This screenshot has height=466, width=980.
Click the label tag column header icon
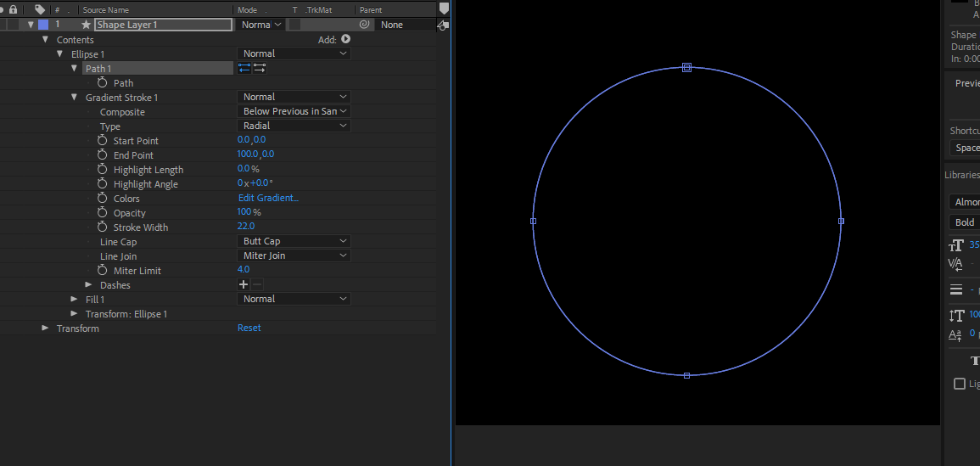(x=40, y=9)
